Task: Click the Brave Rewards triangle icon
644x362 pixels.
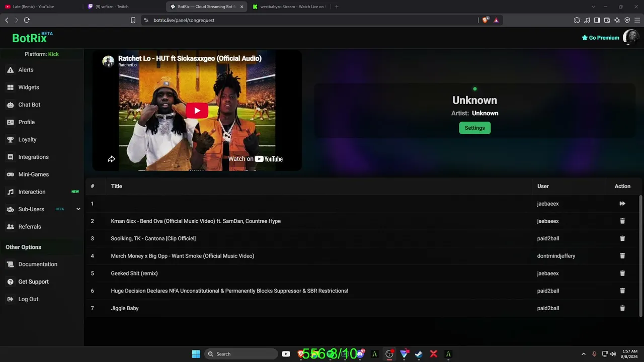Action: pos(496,20)
